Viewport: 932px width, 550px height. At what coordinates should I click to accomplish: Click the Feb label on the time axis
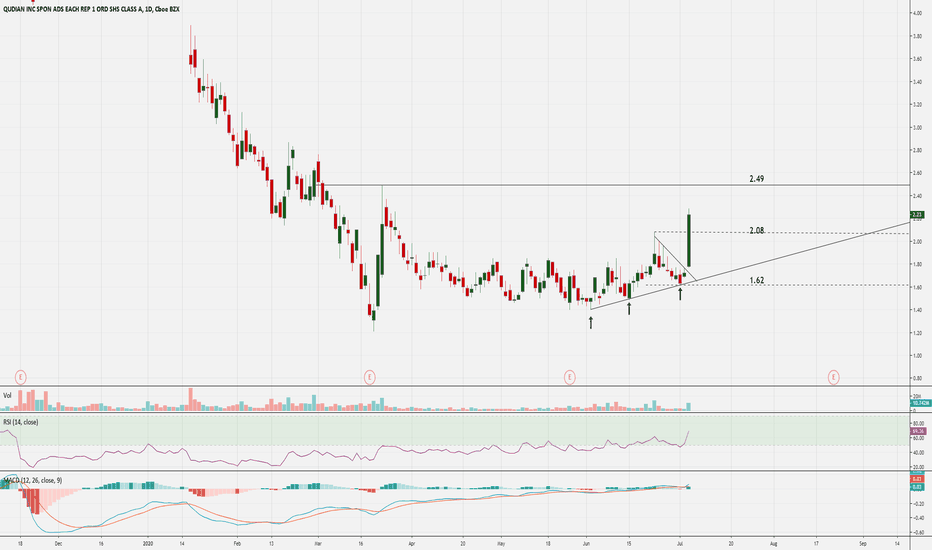click(237, 543)
